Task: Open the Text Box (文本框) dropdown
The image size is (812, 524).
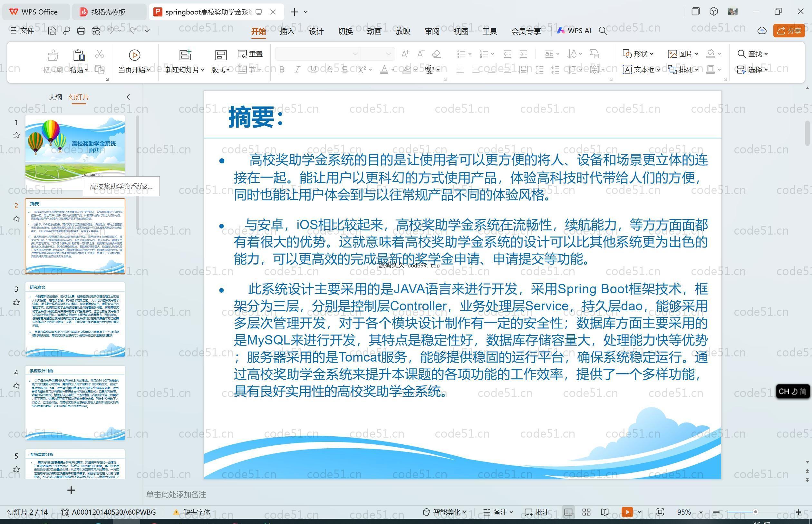Action: tap(641, 70)
